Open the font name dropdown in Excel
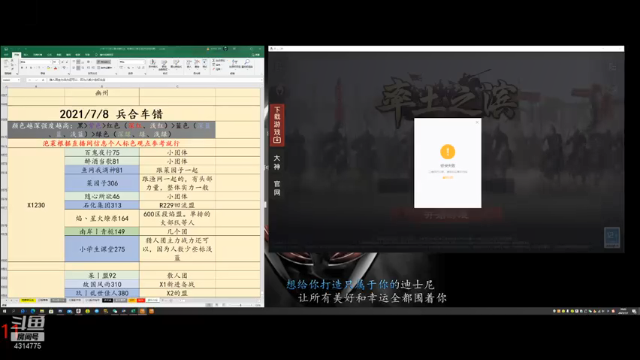Image resolution: width=640 pixels, height=360 pixels. [x=51, y=62]
